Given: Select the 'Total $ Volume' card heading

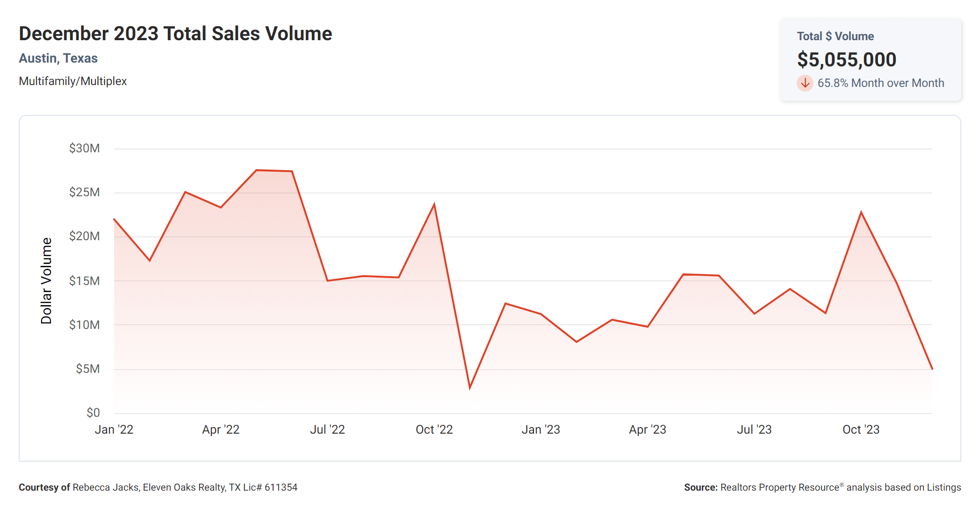Looking at the screenshot, I should 835,36.
